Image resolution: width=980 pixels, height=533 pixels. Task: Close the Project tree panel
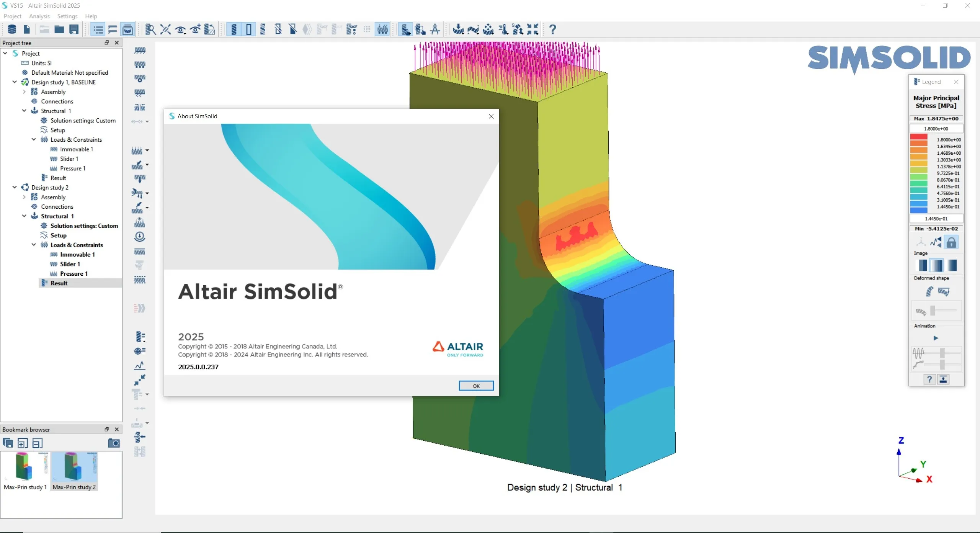pos(117,43)
